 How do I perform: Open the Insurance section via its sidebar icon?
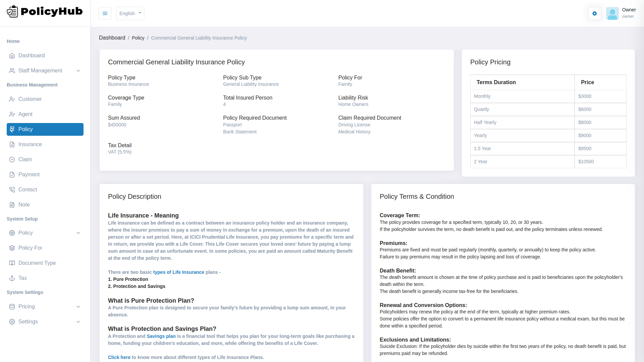tap(12, 144)
